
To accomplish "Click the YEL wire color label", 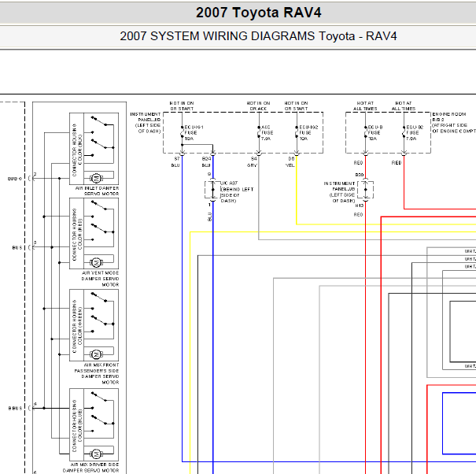I will point(290,165).
